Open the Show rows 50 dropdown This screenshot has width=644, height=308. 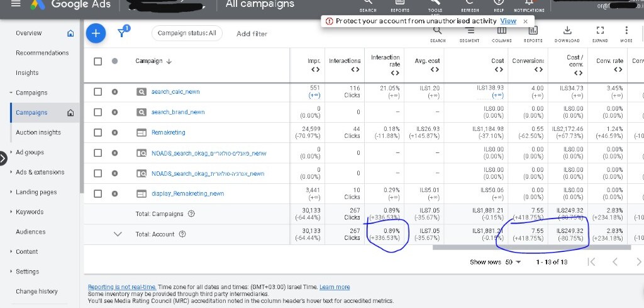pos(513,262)
